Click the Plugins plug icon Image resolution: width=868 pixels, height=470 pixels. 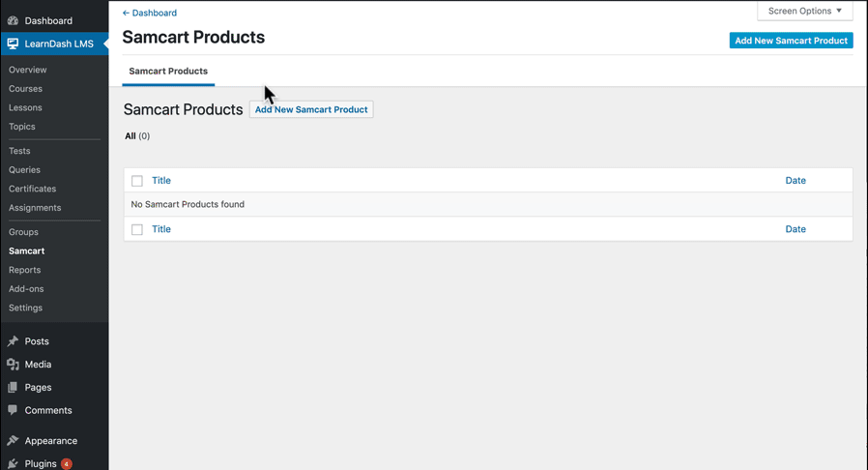tap(13, 463)
